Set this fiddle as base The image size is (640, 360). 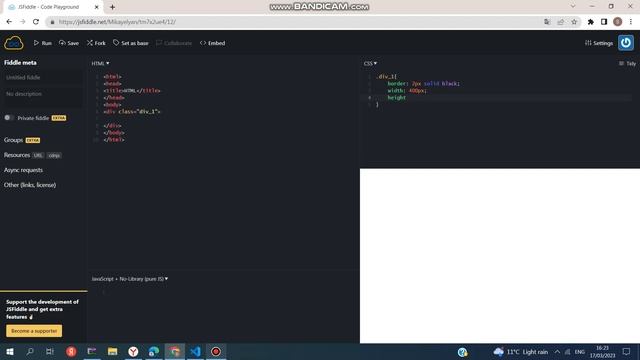131,43
